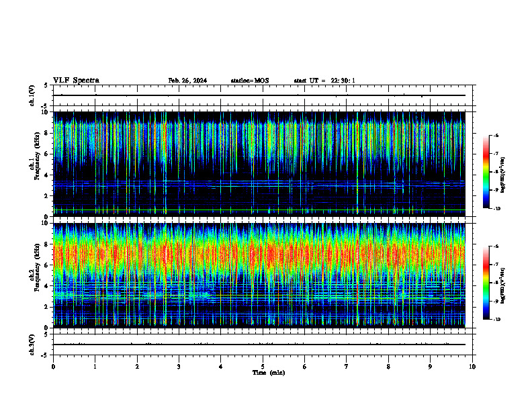Click the ch.1 frequency tick "6"
The width and height of the screenshot is (532, 411).
pyautogui.click(x=47, y=154)
